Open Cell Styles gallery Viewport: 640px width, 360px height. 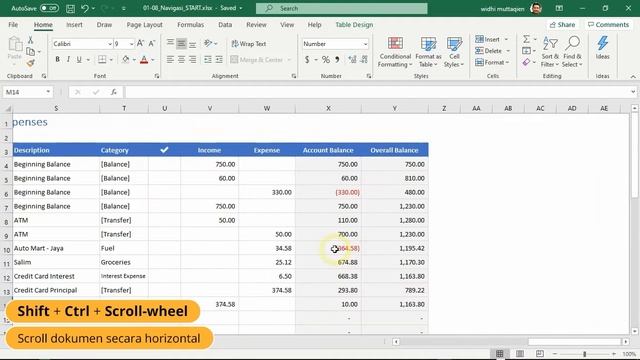click(x=454, y=52)
